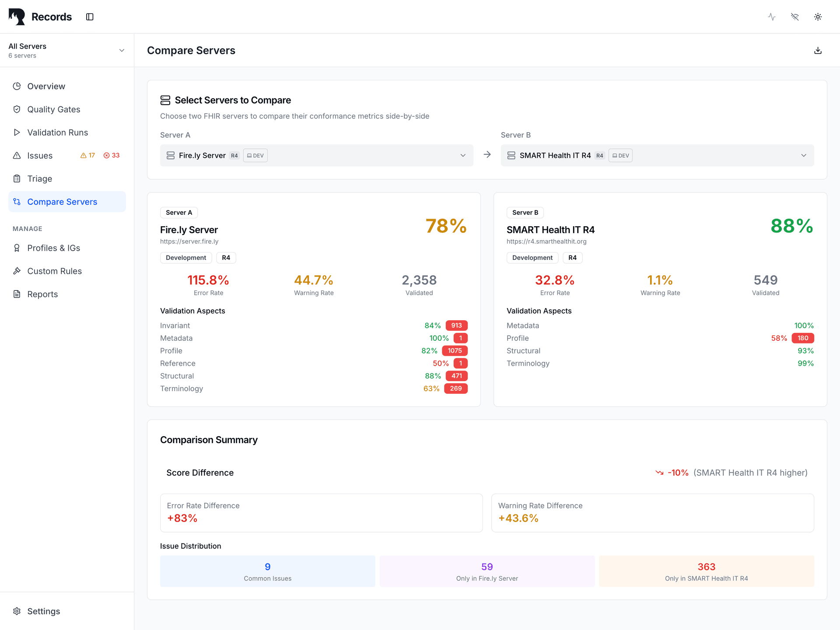
Task: Click the 180 Profile issues badge for SMART Health
Action: pyautogui.click(x=803, y=338)
